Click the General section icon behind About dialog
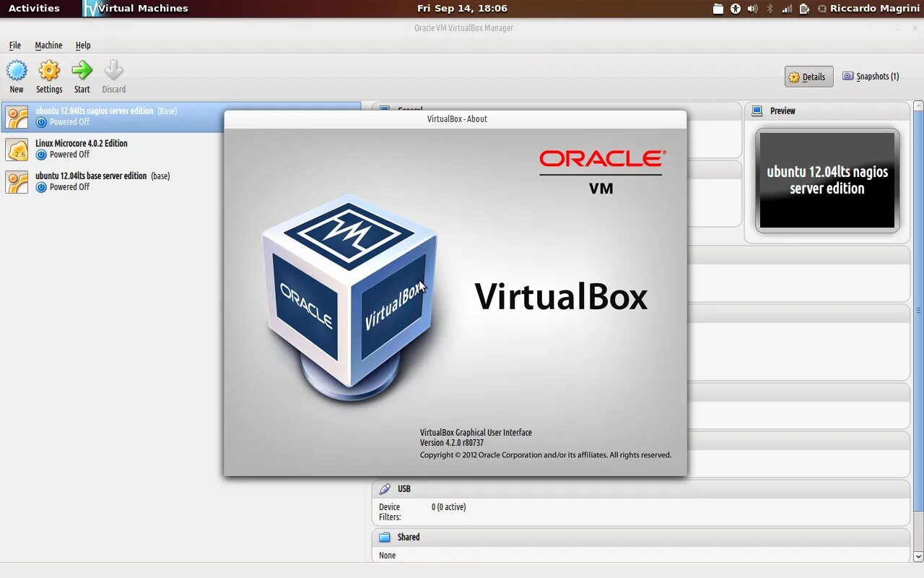The height and width of the screenshot is (578, 924). [x=385, y=109]
